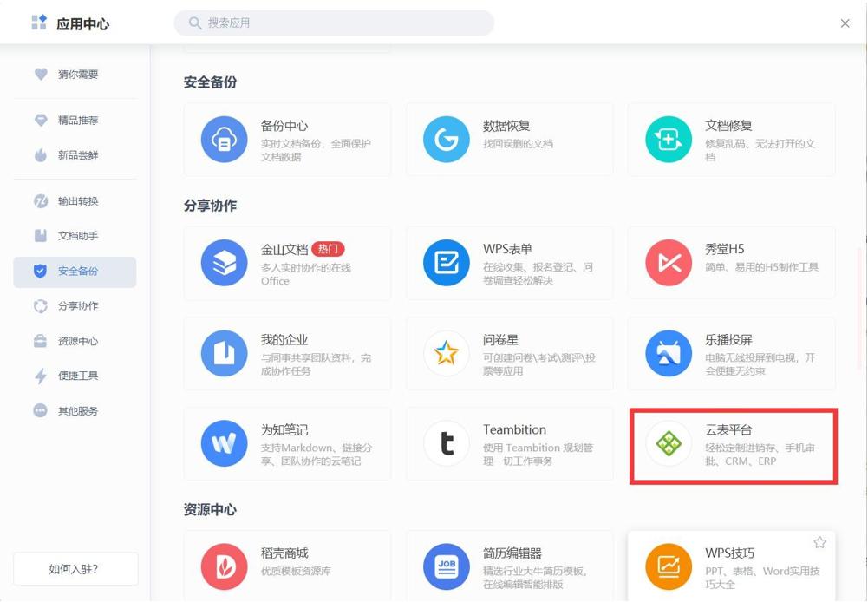The width and height of the screenshot is (868, 602).
Task: Open the 为知笔记 W icon
Action: [x=225, y=443]
